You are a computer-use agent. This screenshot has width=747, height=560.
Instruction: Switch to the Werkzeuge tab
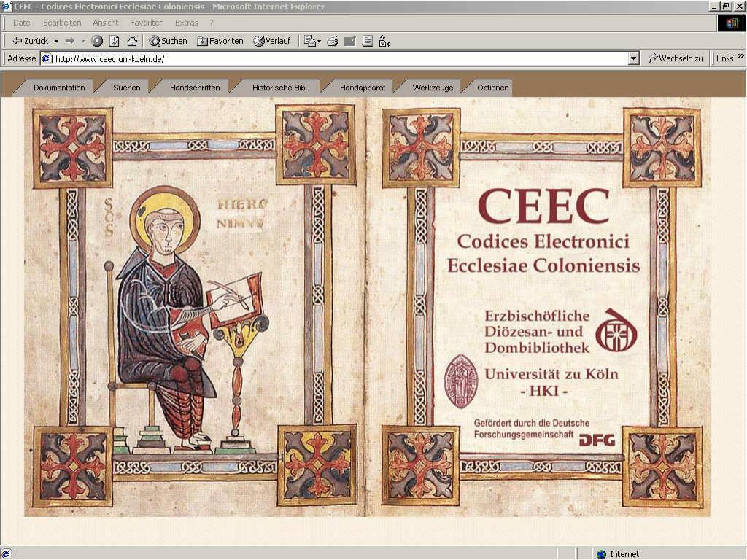pos(433,87)
